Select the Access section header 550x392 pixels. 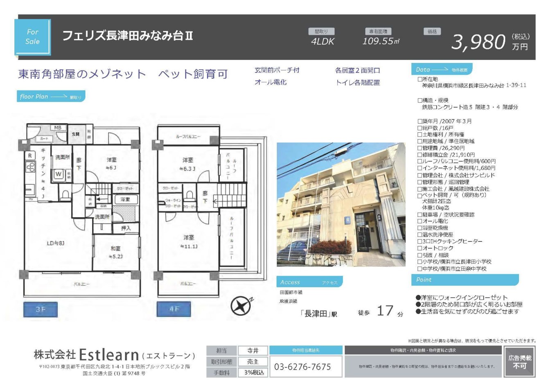309,282
